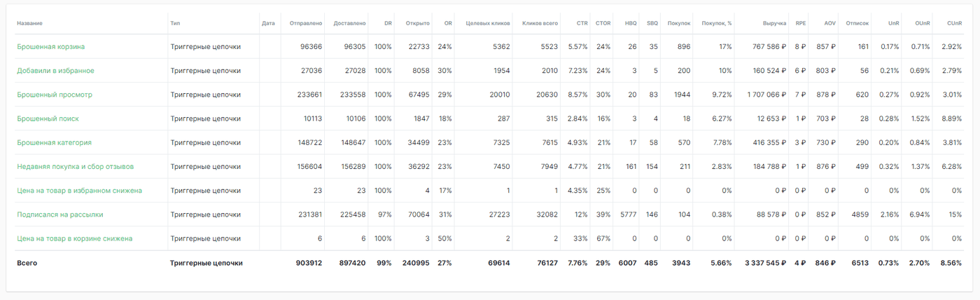Sort table by Отправлено column header
Viewport: 980px width, 300px height.
(306, 23)
